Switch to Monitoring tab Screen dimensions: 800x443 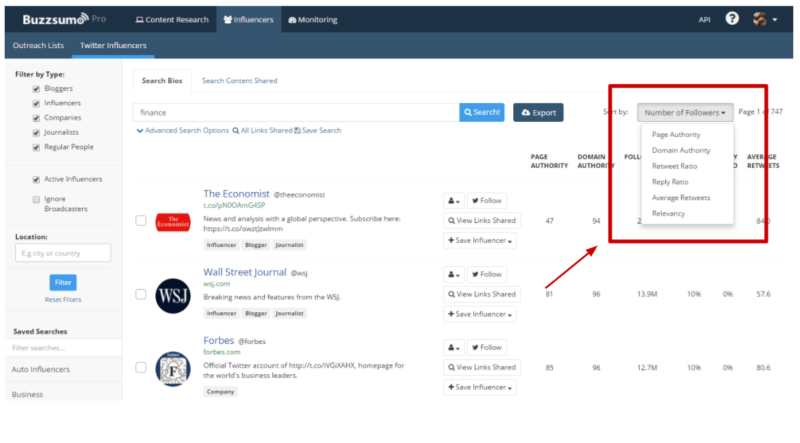[313, 19]
